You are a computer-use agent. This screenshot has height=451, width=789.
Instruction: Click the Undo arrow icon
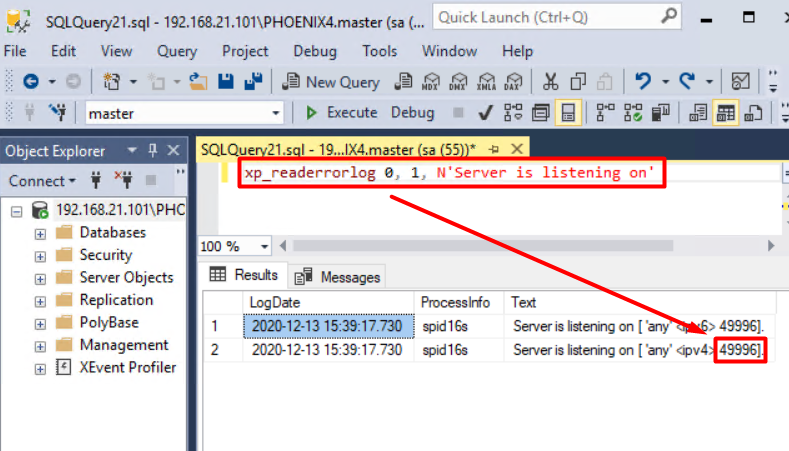coord(643,82)
